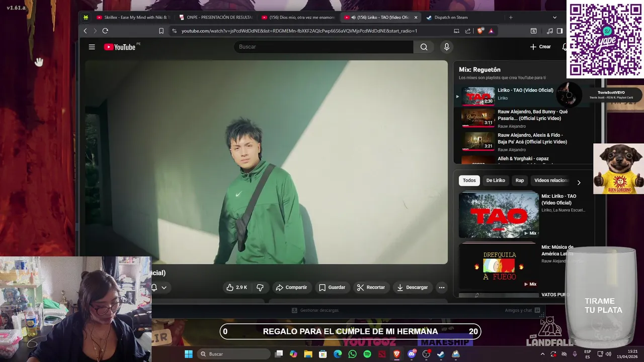
Task: Go back in browser history
Action: click(x=85, y=31)
